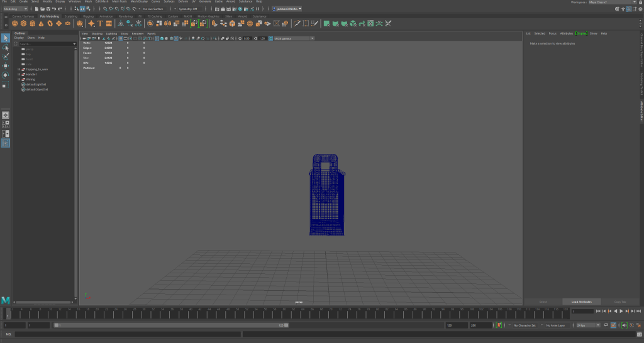Pick the Paint selection tool

point(5,56)
